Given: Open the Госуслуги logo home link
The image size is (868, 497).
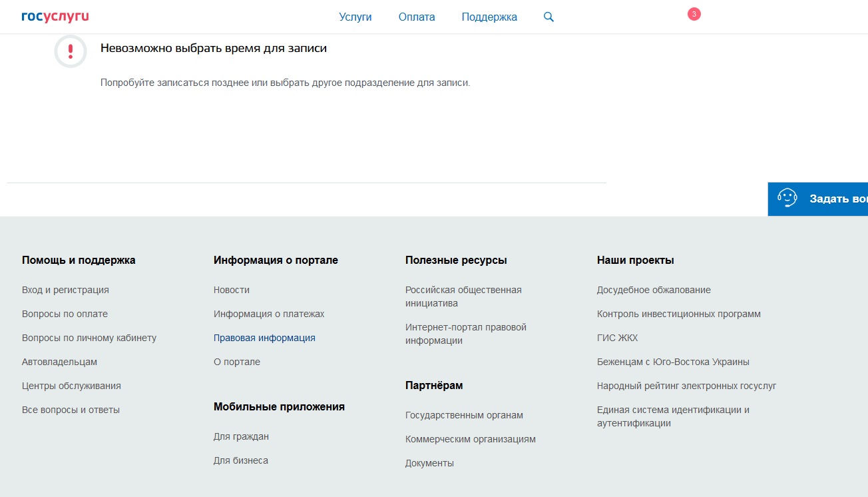Looking at the screenshot, I should 55,17.
